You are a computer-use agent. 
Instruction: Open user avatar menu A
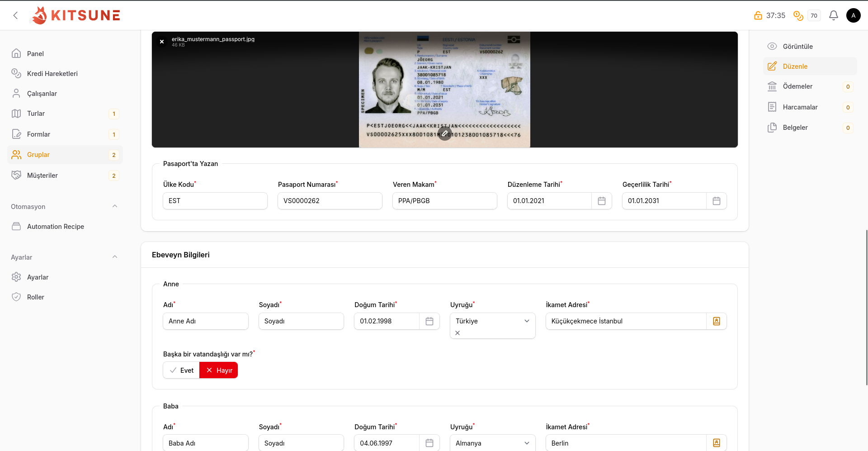[854, 15]
